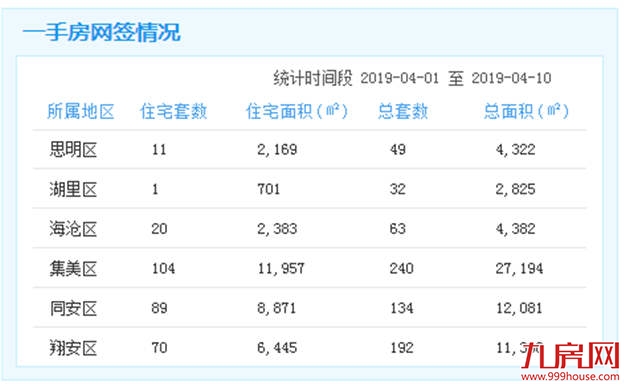Select the 总面积(㎡) column header
Screen dimensions: 625x386
pyautogui.click(x=526, y=111)
